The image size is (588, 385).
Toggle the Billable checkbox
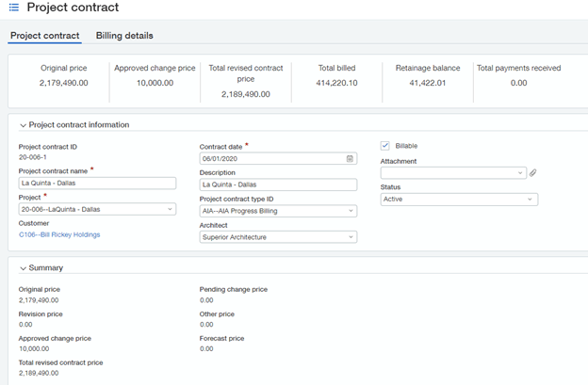[384, 146]
